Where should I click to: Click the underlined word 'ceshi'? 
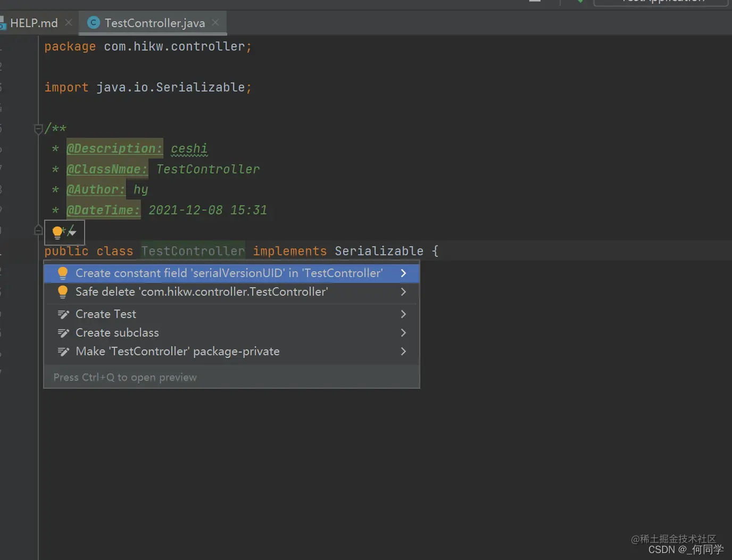(189, 148)
